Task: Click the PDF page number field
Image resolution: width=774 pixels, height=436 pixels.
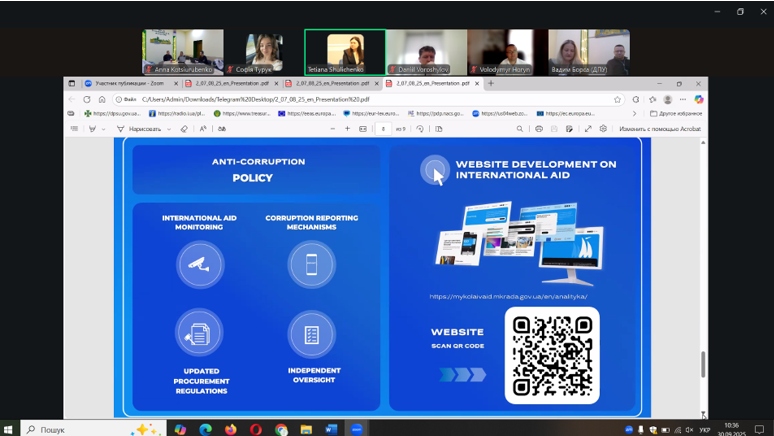Action: [x=384, y=129]
